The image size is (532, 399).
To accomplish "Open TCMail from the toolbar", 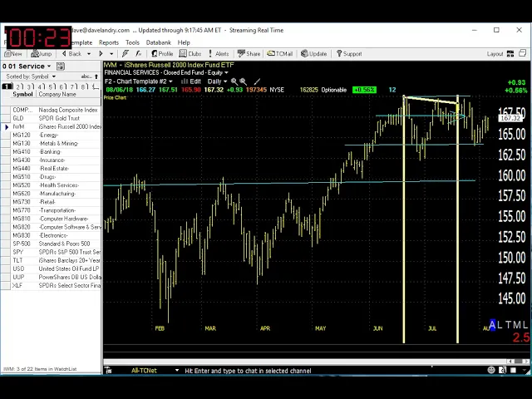I will [x=279, y=53].
